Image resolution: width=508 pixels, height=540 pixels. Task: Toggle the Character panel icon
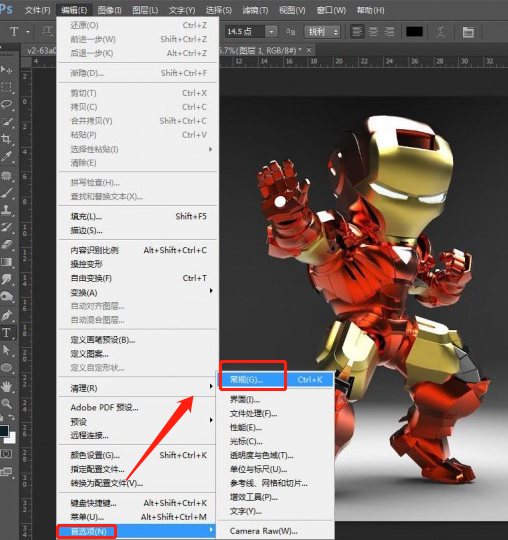click(x=468, y=32)
